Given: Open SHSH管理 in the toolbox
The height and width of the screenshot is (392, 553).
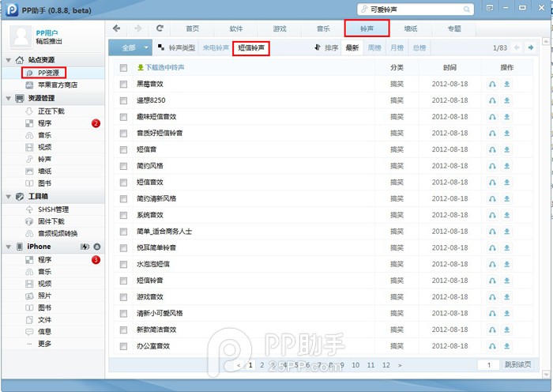Looking at the screenshot, I should (x=53, y=209).
